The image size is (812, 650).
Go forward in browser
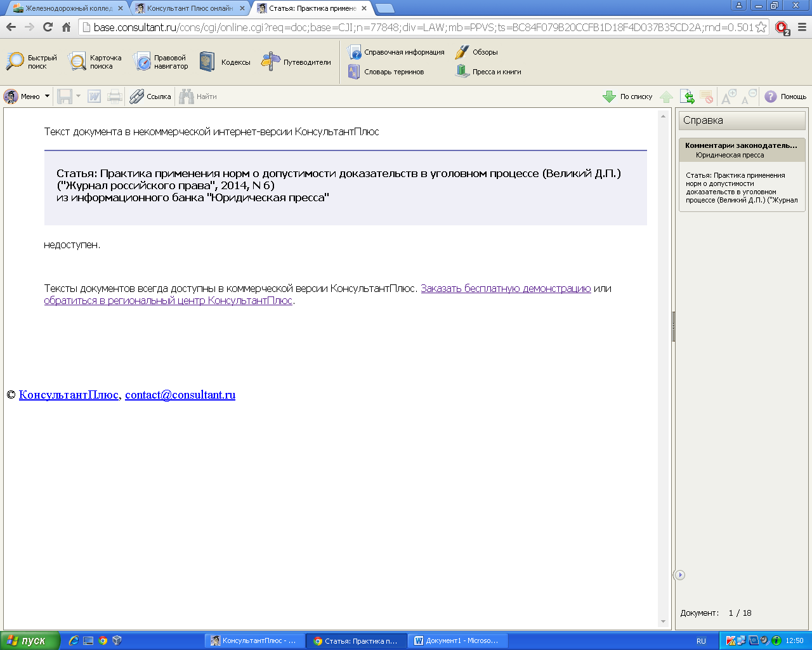(29, 27)
